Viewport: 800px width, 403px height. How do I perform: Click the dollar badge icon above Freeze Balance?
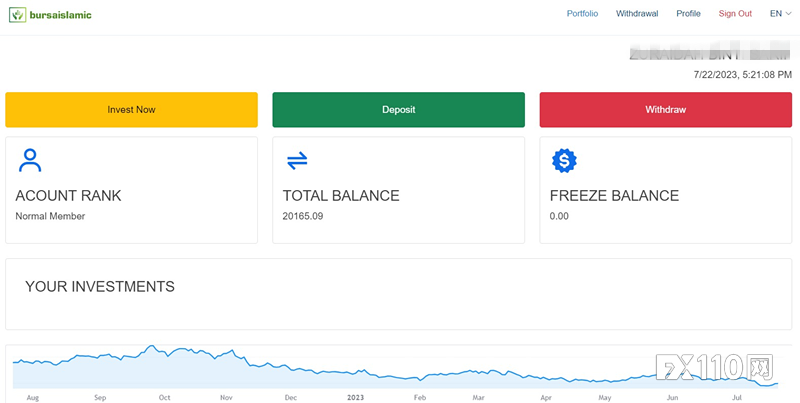click(564, 160)
